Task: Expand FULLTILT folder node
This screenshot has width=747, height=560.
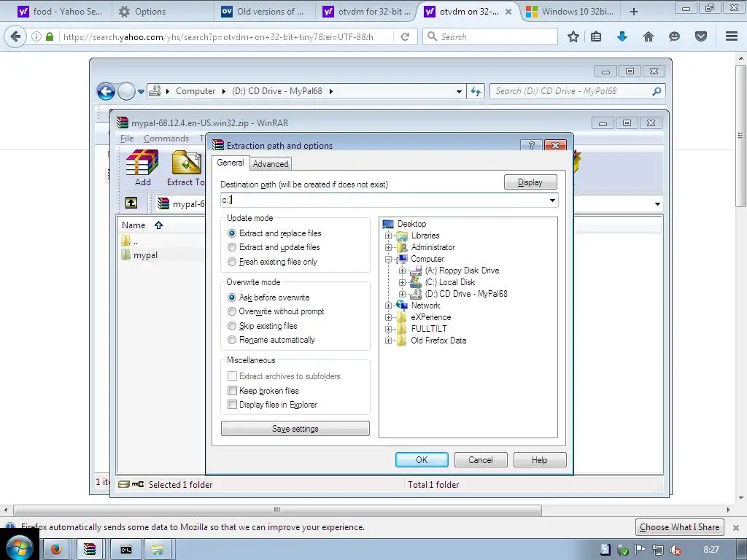Action: click(x=388, y=329)
